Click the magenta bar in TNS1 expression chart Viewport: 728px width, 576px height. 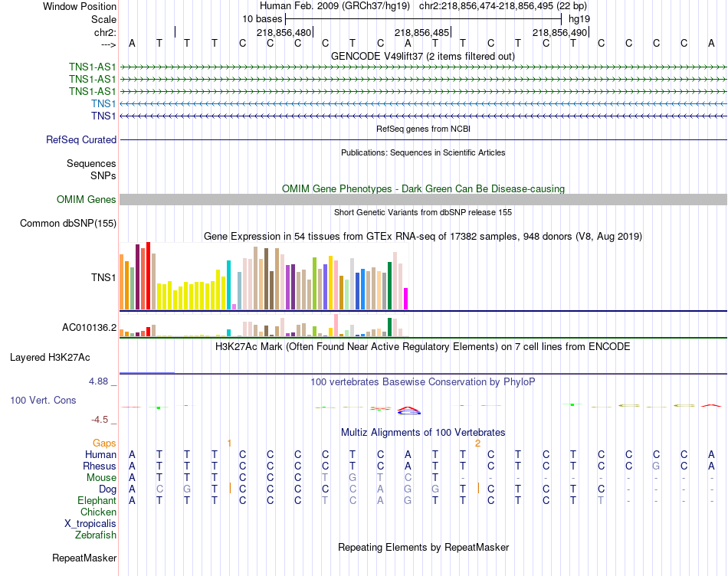406,299
